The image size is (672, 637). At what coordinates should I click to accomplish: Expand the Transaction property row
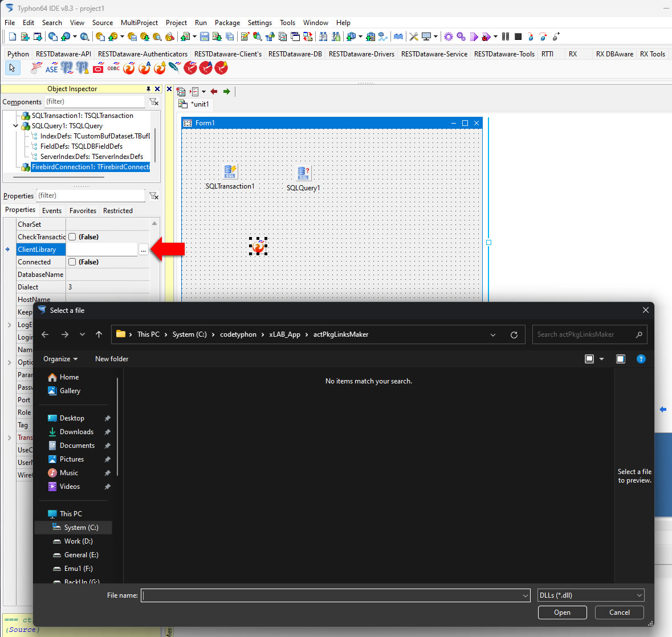click(x=10, y=438)
